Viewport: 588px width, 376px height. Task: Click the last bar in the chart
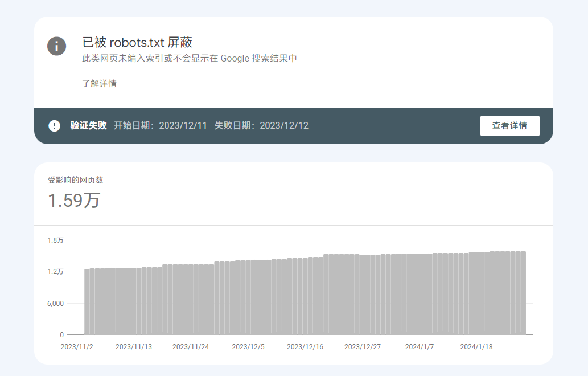pos(523,293)
